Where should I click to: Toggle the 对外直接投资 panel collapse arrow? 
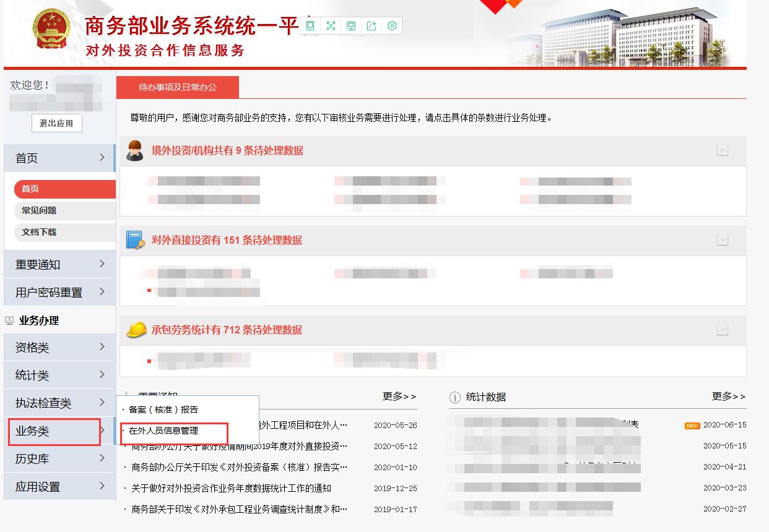[722, 240]
